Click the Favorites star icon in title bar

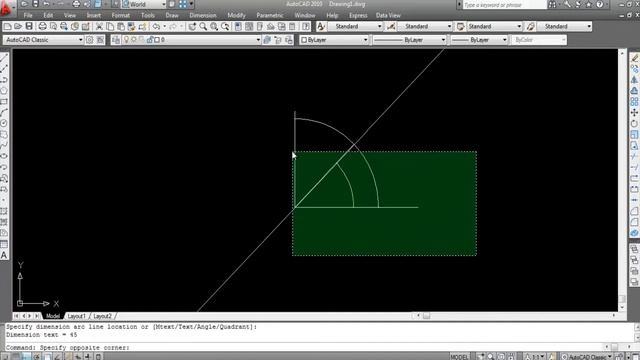pyautogui.click(x=589, y=4)
